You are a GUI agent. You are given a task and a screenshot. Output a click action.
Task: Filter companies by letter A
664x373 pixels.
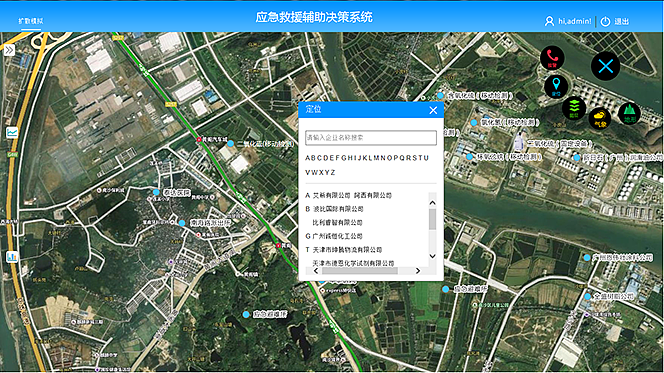(307, 158)
